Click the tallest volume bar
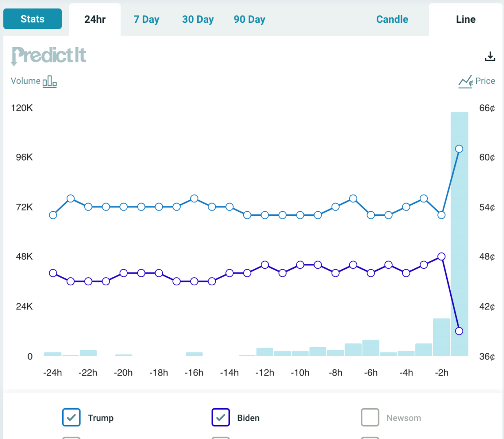The width and height of the screenshot is (504, 439). pos(459,244)
